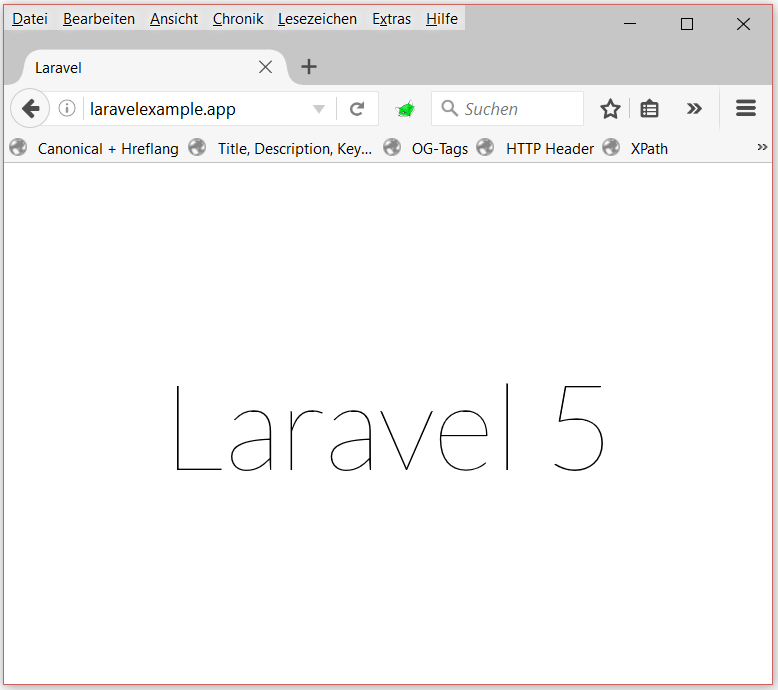Click the Canonical + Hreflang bookmarklet
The width and height of the screenshot is (778, 690).
[94, 148]
